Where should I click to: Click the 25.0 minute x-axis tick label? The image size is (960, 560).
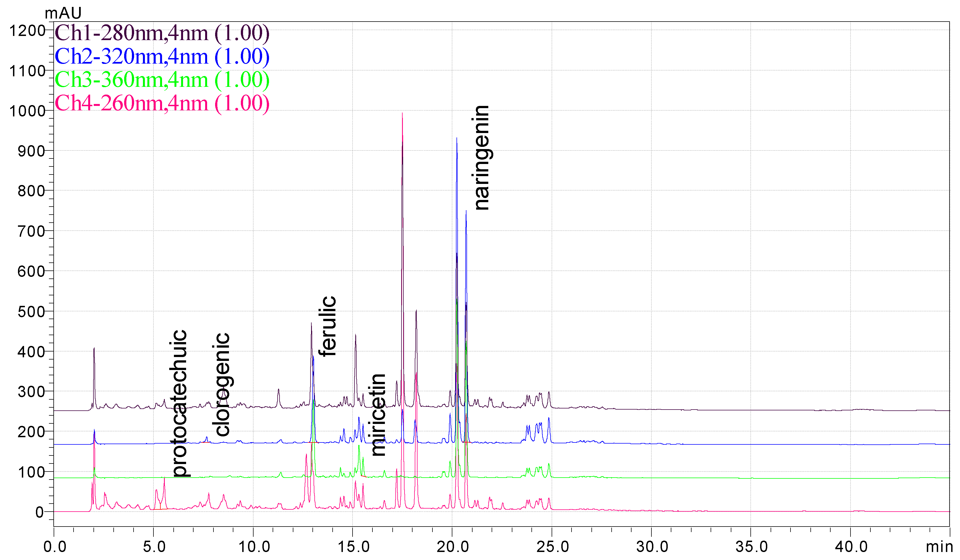pyautogui.click(x=552, y=547)
